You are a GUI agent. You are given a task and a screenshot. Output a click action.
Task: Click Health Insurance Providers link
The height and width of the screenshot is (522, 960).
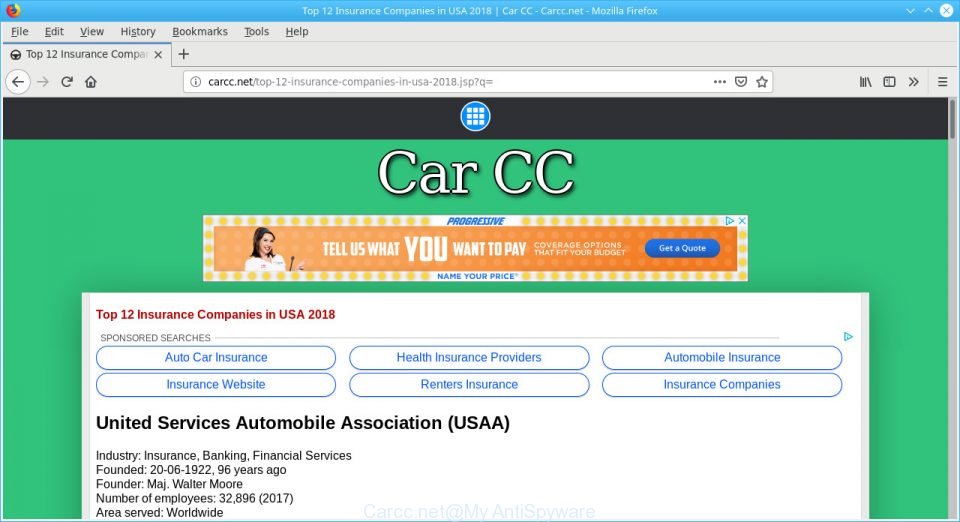click(469, 357)
